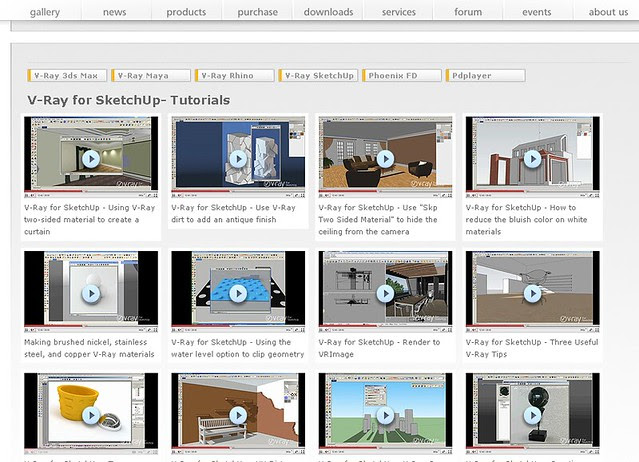This screenshot has width=639, height=462.
Task: Open the water level option tutorial link
Action: 238,348
